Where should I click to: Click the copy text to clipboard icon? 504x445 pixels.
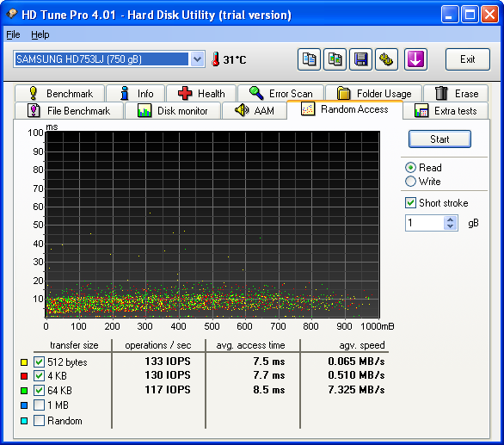click(x=309, y=59)
